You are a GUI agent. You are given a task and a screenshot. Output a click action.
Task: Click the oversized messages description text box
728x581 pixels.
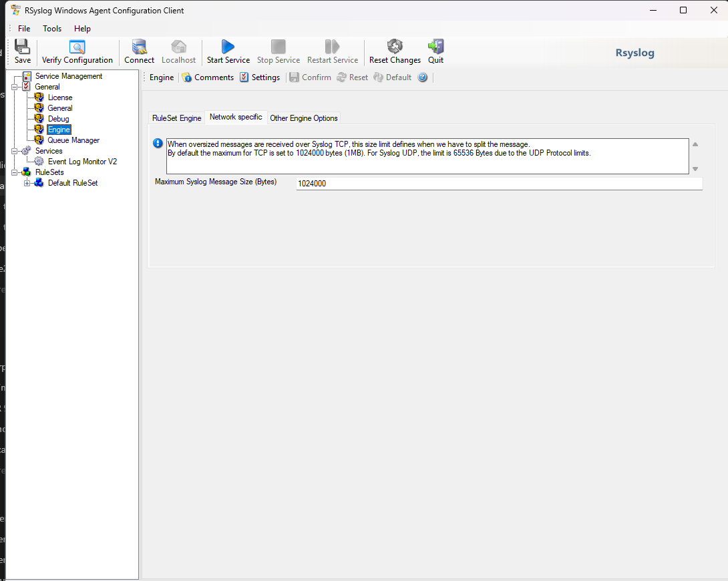427,156
